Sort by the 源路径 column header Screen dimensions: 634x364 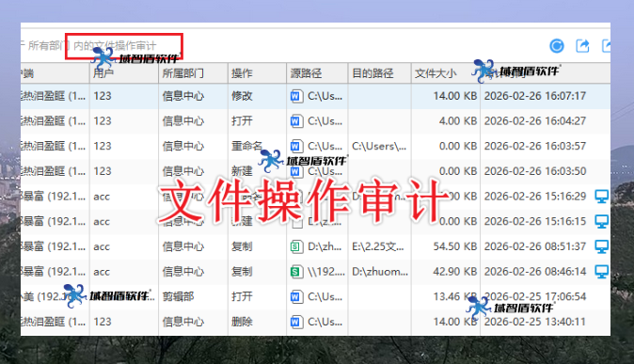point(317,73)
